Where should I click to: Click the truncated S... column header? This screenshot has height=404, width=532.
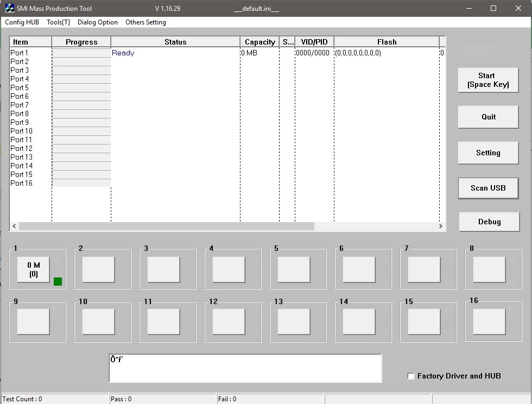[287, 42]
